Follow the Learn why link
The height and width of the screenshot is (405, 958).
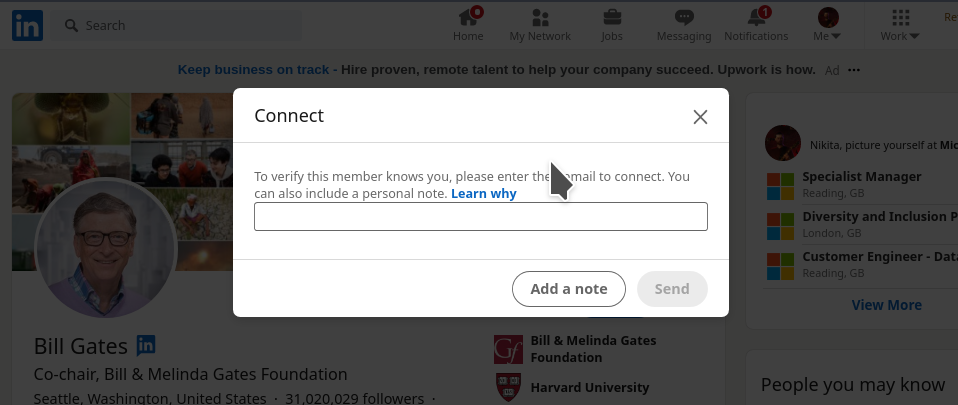click(x=484, y=194)
